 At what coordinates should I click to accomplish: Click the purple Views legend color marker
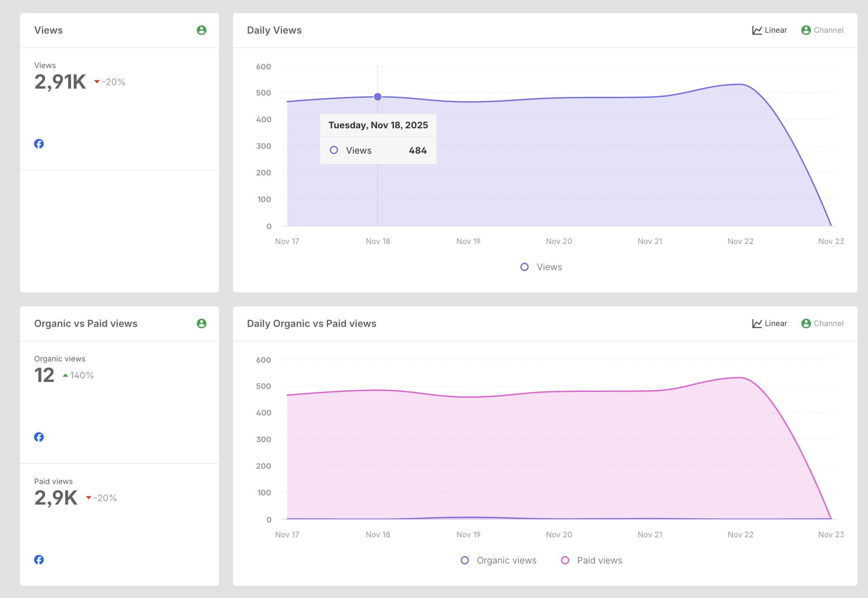click(x=524, y=267)
